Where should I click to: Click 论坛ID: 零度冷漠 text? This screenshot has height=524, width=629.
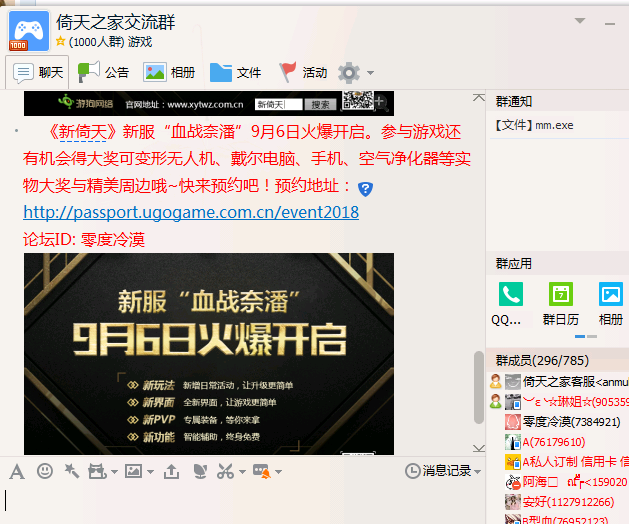84,240
